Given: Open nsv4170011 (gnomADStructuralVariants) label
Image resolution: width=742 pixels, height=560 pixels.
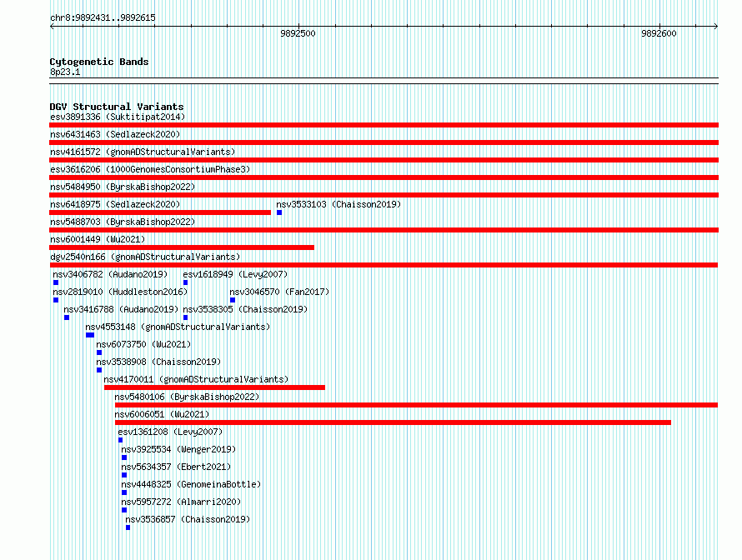Looking at the screenshot, I should (x=196, y=379).
